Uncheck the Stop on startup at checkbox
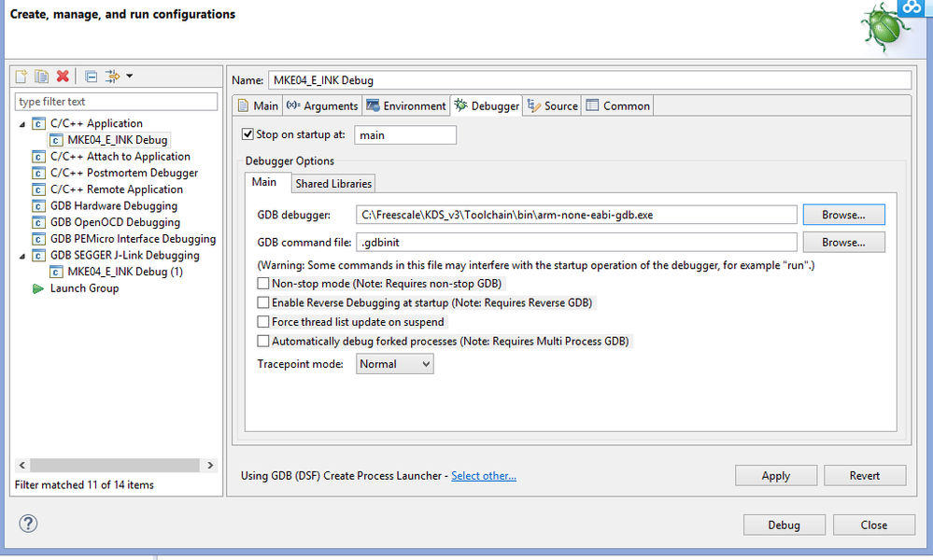This screenshot has width=933, height=560. point(247,134)
